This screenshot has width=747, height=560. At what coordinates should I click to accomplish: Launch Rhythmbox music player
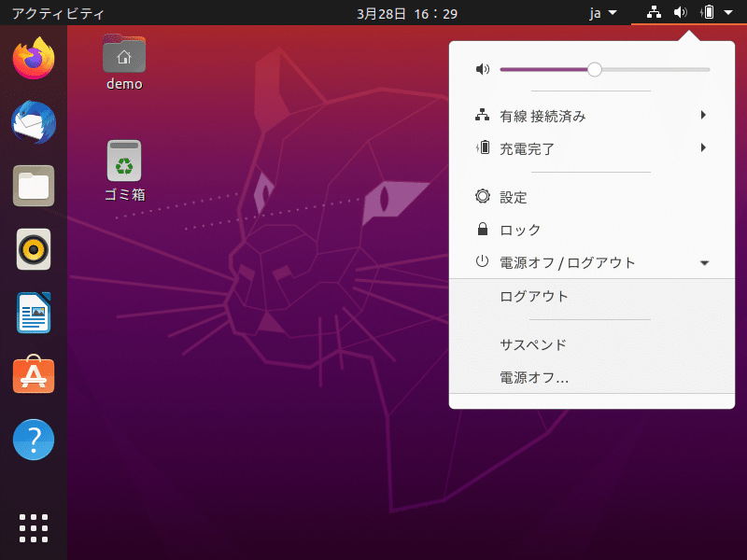[34, 249]
